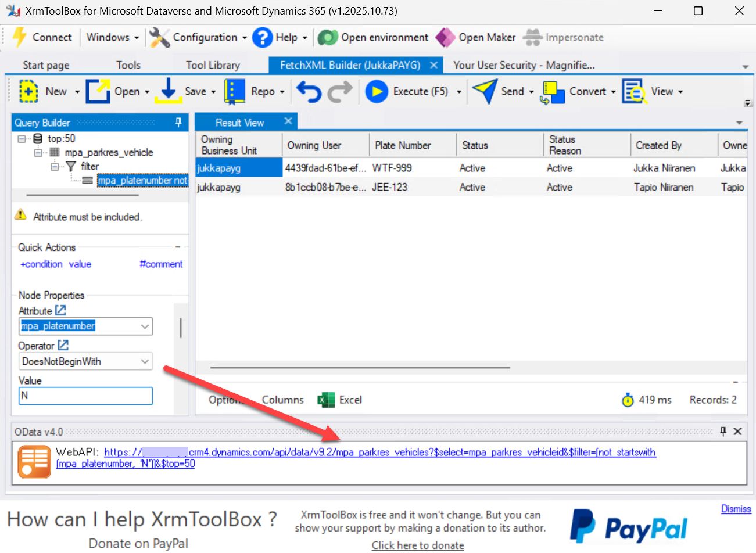Select the JEE-123 plate number cell
The image size is (756, 553).
pos(413,187)
